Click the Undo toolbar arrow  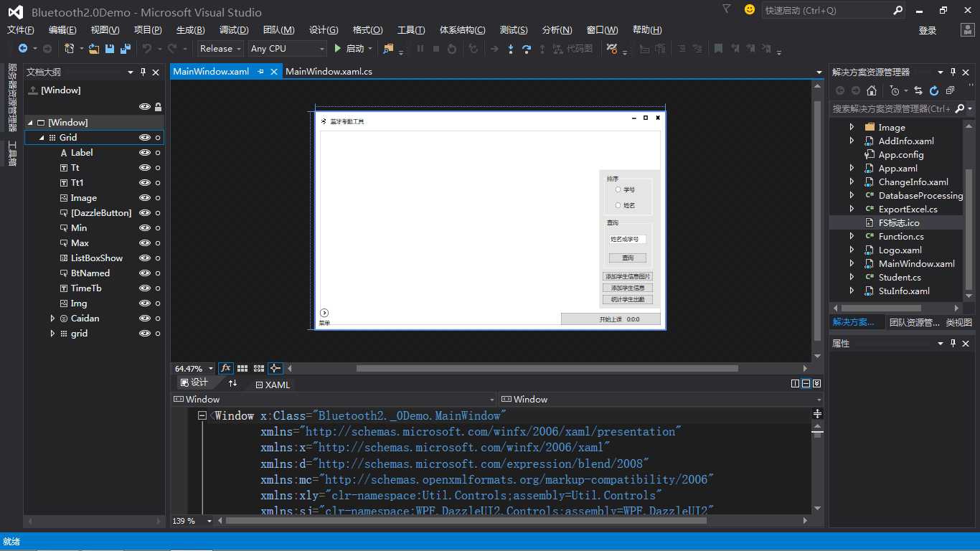(x=146, y=49)
